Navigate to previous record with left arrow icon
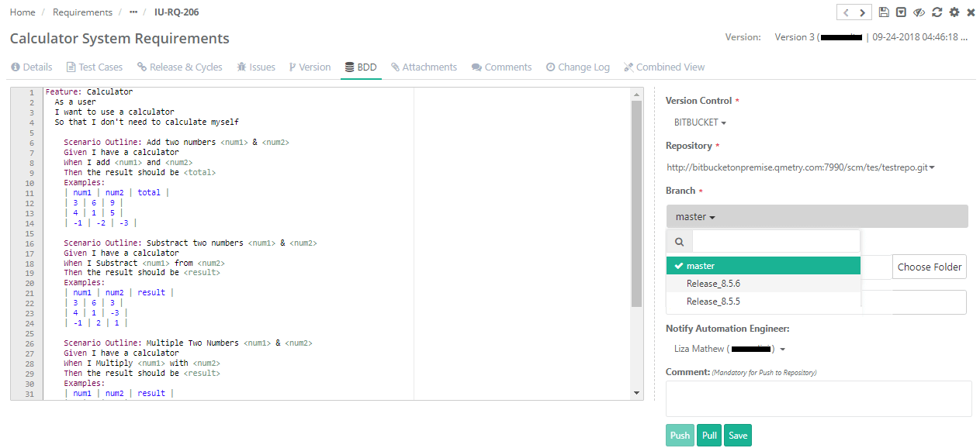Image resolution: width=980 pixels, height=448 pixels. 845,12
